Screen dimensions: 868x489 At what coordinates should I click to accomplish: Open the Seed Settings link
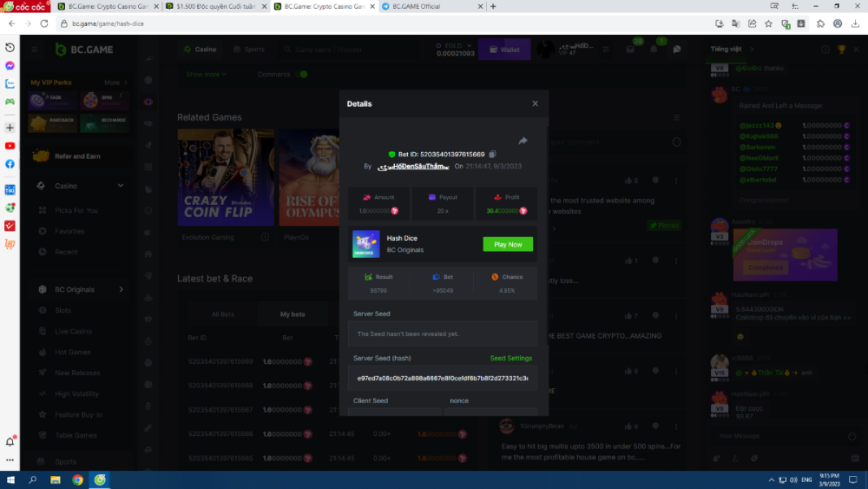[510, 358]
